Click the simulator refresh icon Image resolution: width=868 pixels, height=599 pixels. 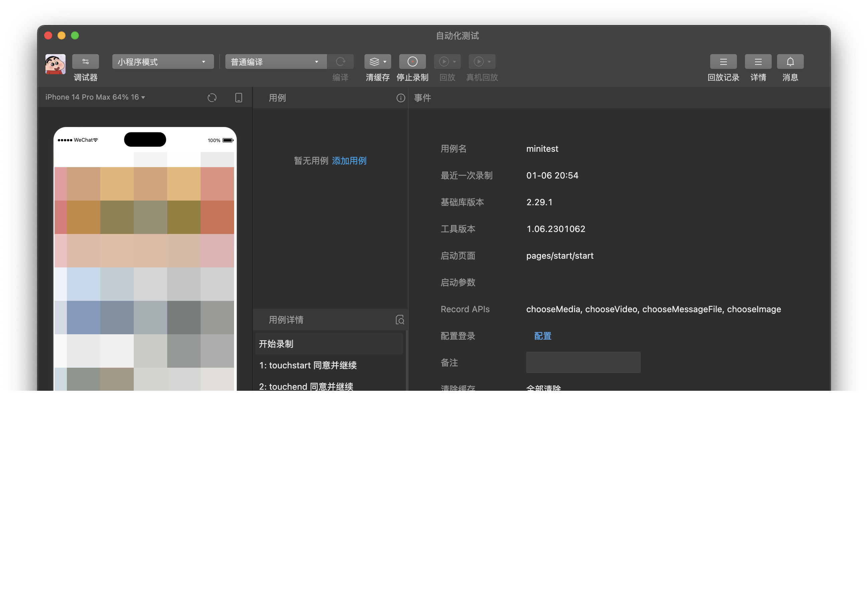(212, 98)
